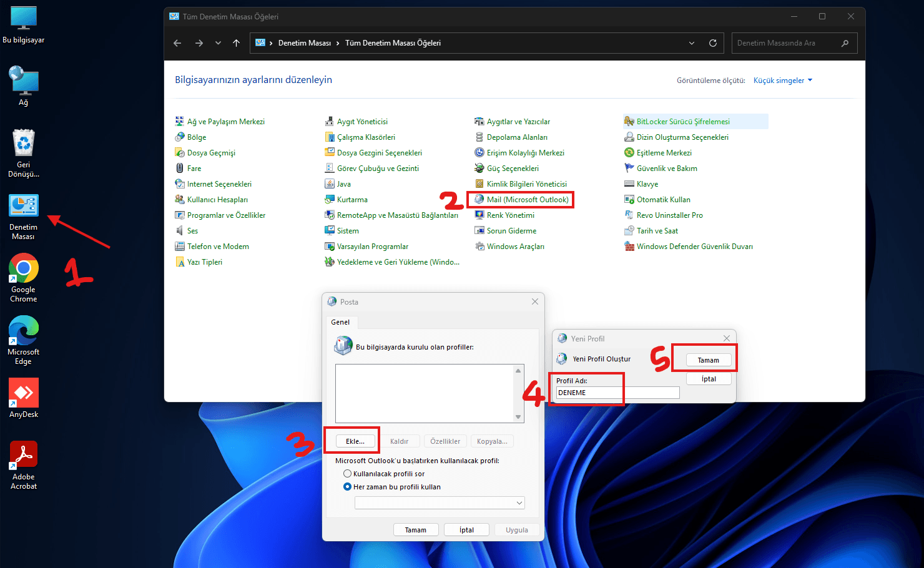Open Fare settings item
This screenshot has width=924, height=568.
tap(188, 169)
